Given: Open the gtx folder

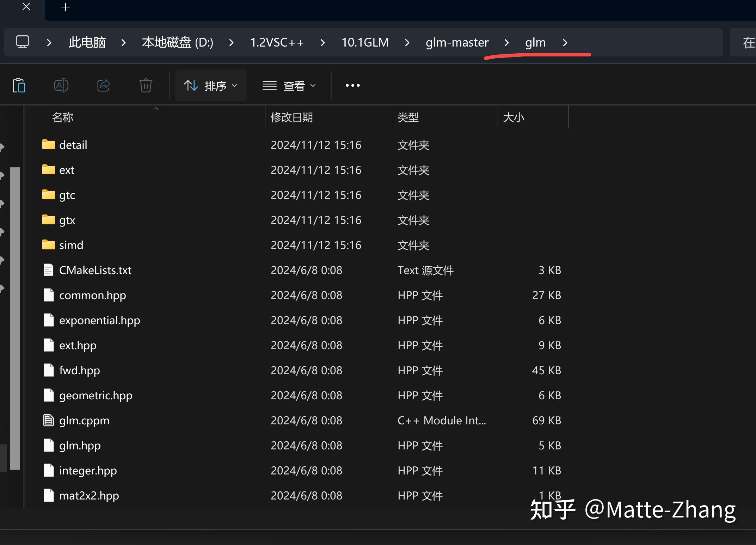Looking at the screenshot, I should tap(67, 220).
